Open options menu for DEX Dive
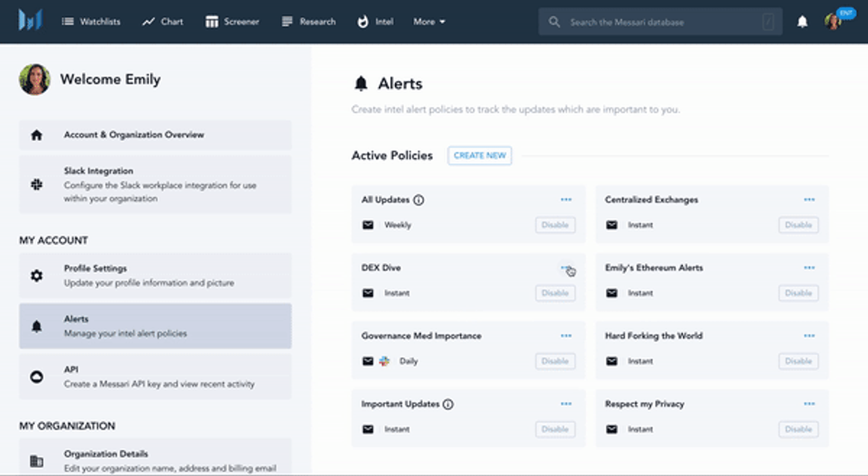 pos(566,268)
